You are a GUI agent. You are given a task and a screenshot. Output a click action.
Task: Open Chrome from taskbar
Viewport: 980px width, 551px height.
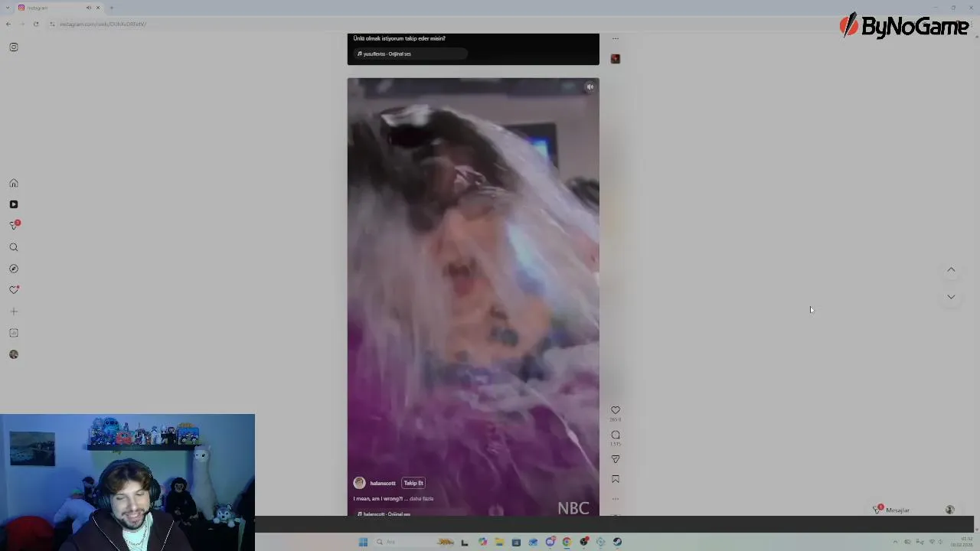click(x=567, y=542)
